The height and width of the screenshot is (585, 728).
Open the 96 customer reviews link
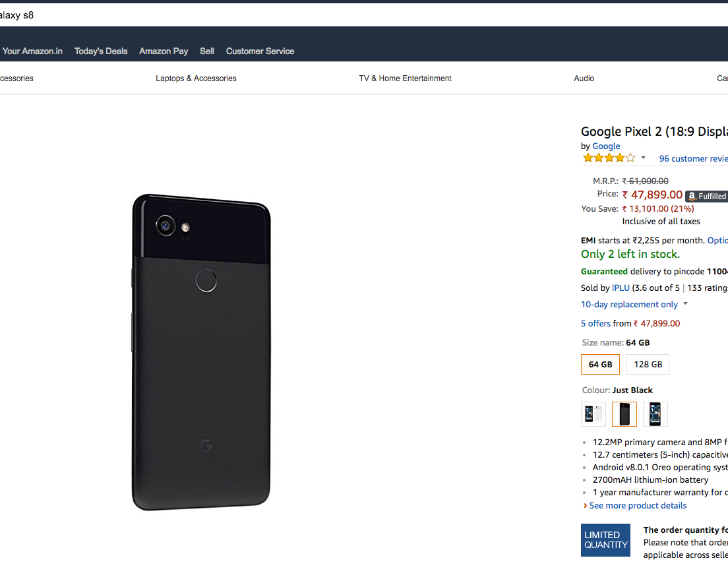[x=692, y=159]
